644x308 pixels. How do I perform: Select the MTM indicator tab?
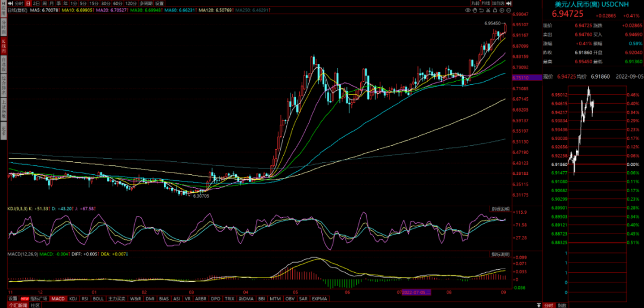pyautogui.click(x=275, y=298)
